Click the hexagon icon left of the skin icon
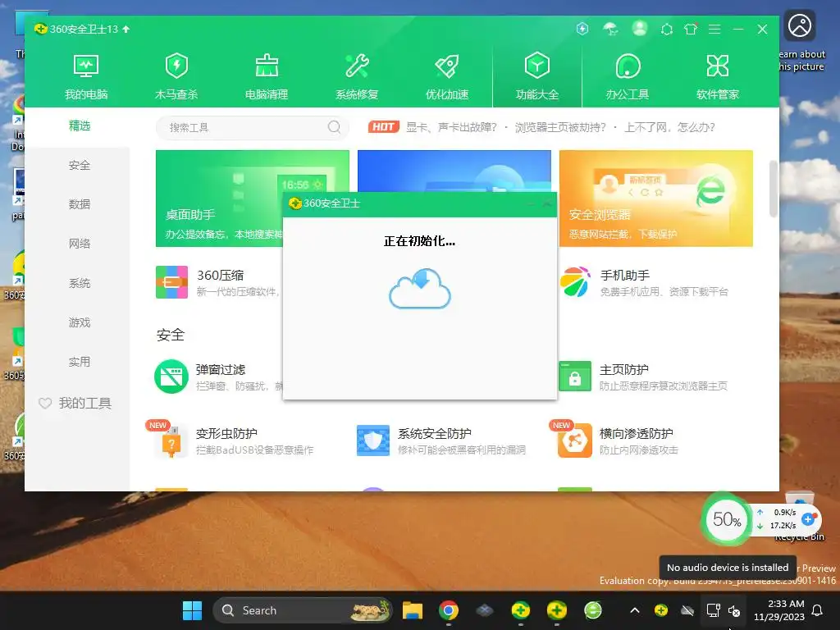This screenshot has width=840, height=630. [x=666, y=29]
